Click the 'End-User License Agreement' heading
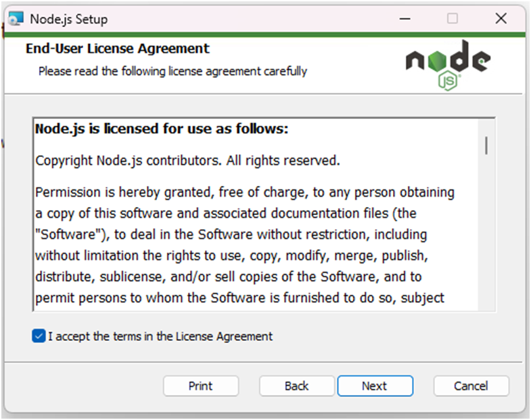Screen dimensions: 531x420 pyautogui.click(x=118, y=49)
